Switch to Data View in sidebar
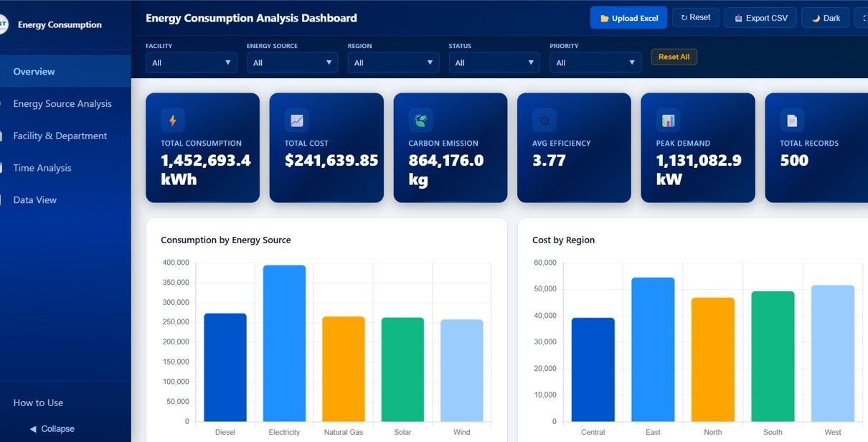The height and width of the screenshot is (442, 868). coord(34,200)
